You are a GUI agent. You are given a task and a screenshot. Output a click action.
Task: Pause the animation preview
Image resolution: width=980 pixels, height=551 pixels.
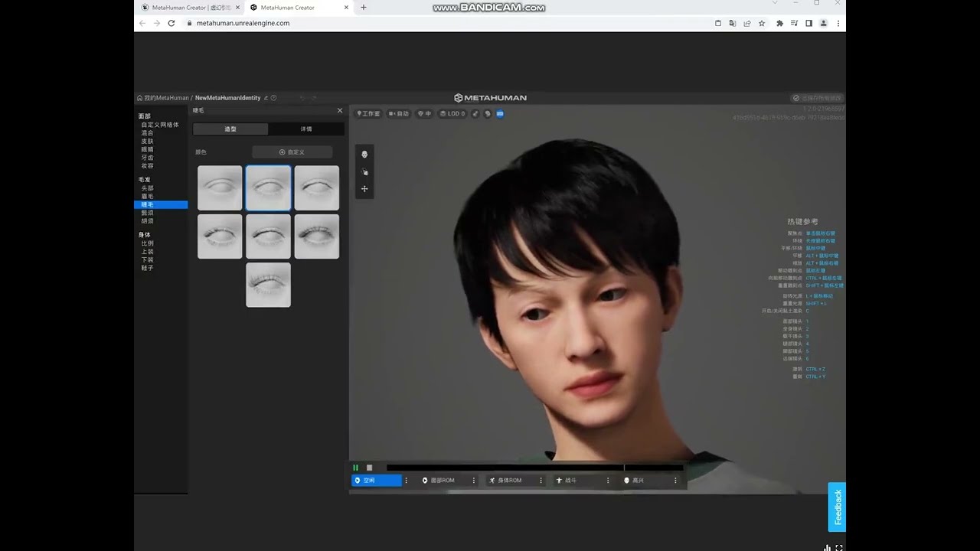355,468
